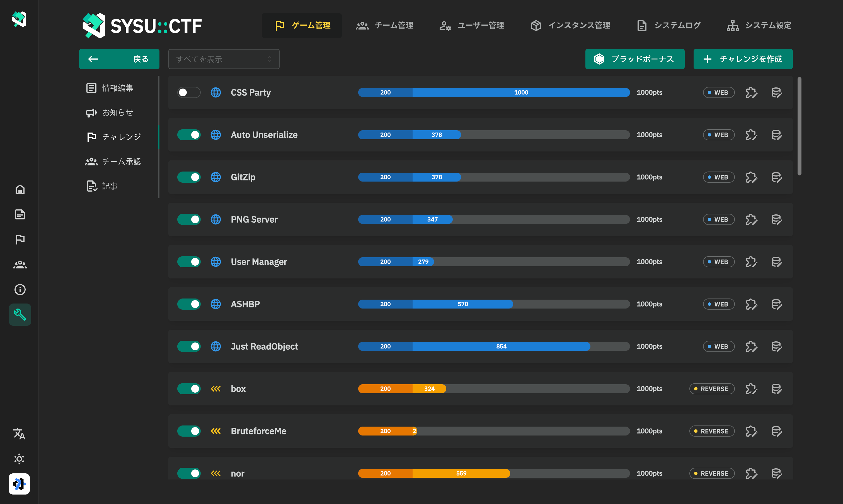Disable the Auto Unserialize challenge toggle
The image size is (843, 504).
tap(189, 135)
